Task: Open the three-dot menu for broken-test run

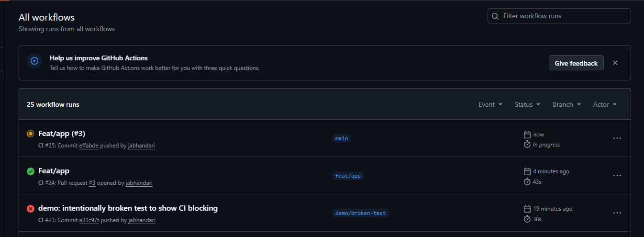Action: point(617,213)
